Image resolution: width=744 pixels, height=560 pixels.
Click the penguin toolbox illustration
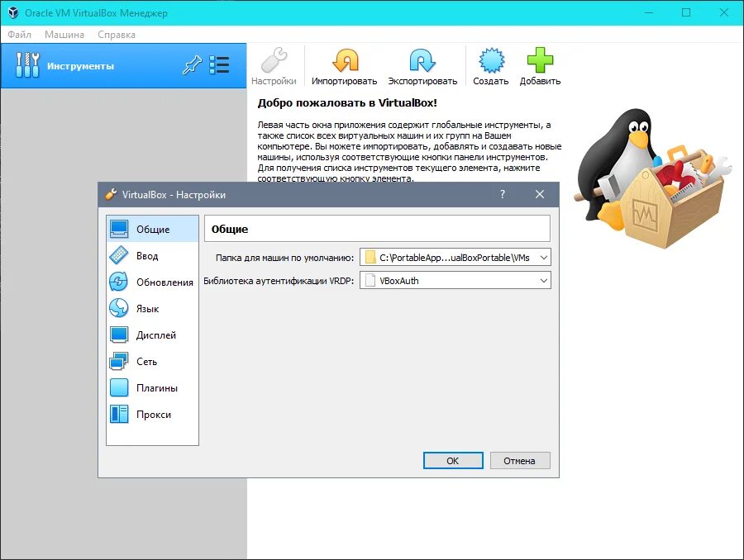[x=652, y=178]
